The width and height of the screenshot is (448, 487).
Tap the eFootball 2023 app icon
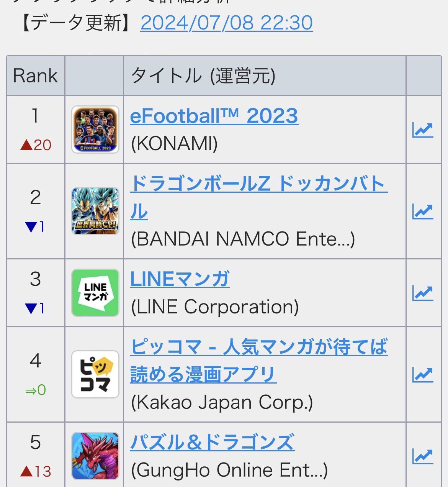click(95, 130)
